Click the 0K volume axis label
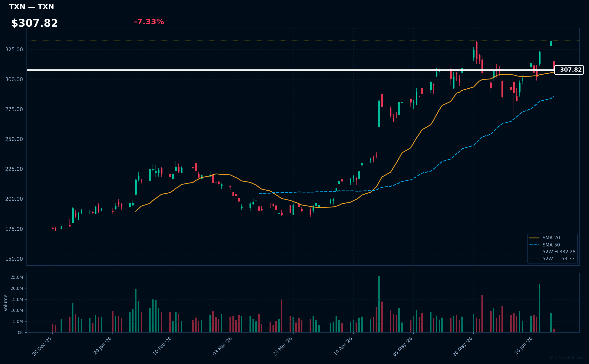The image size is (589, 364). 20,333
